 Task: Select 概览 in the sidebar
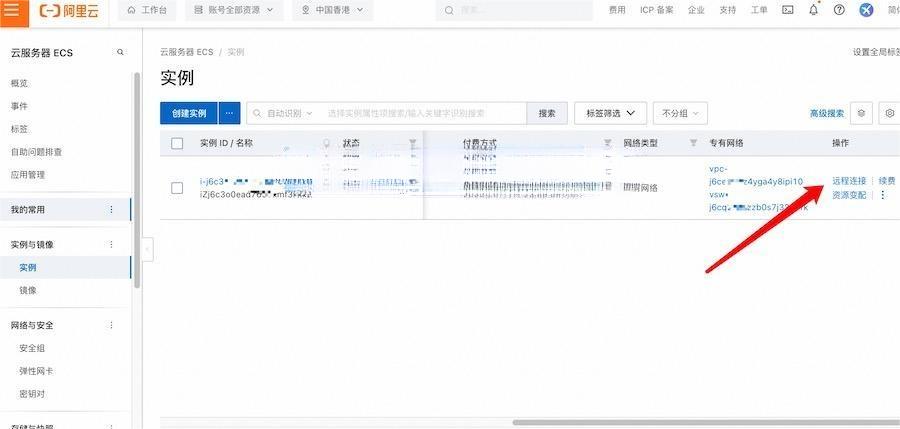(20, 83)
